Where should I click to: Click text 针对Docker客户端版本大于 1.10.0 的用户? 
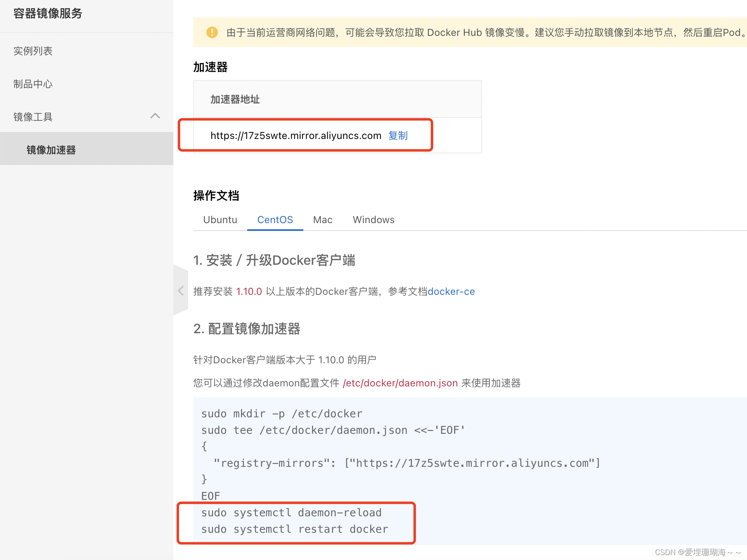click(285, 360)
